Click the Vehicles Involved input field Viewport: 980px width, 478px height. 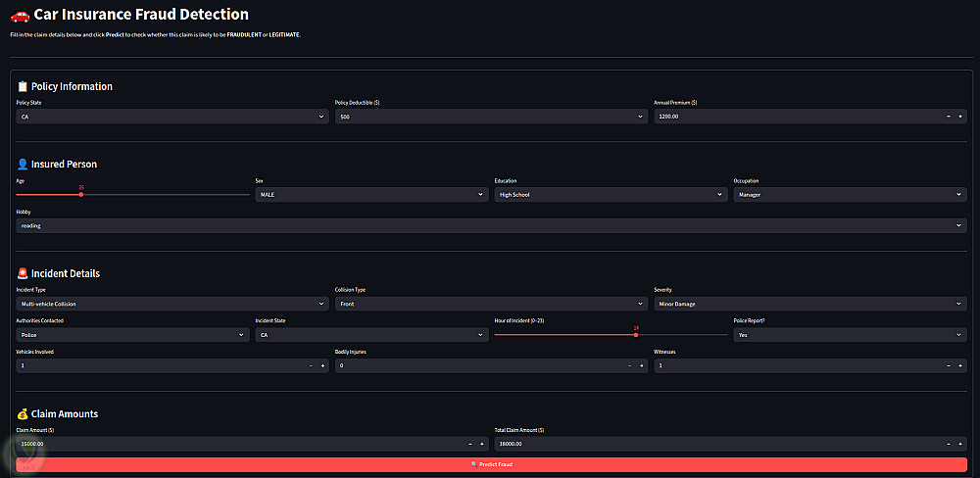[x=160, y=365]
